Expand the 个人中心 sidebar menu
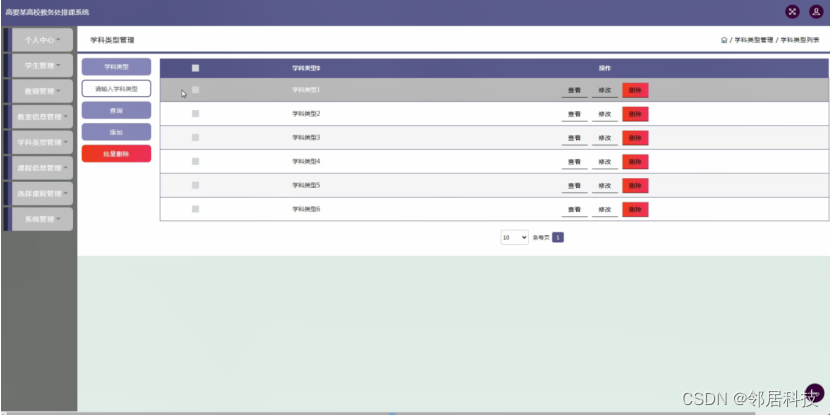Viewport: 834px width, 417px height. (42, 40)
